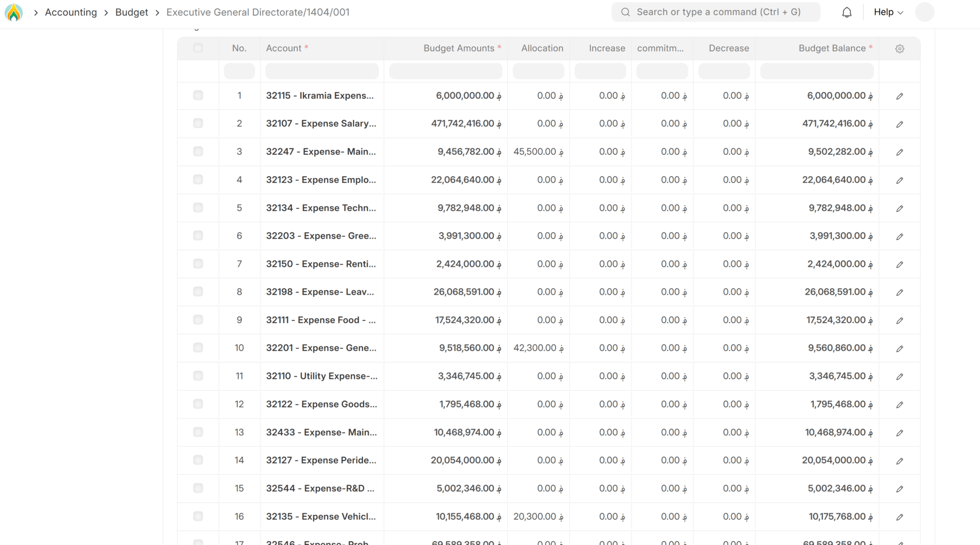The height and width of the screenshot is (545, 980).
Task: Select row 12 Expense Goods checkbox
Action: coord(198,404)
